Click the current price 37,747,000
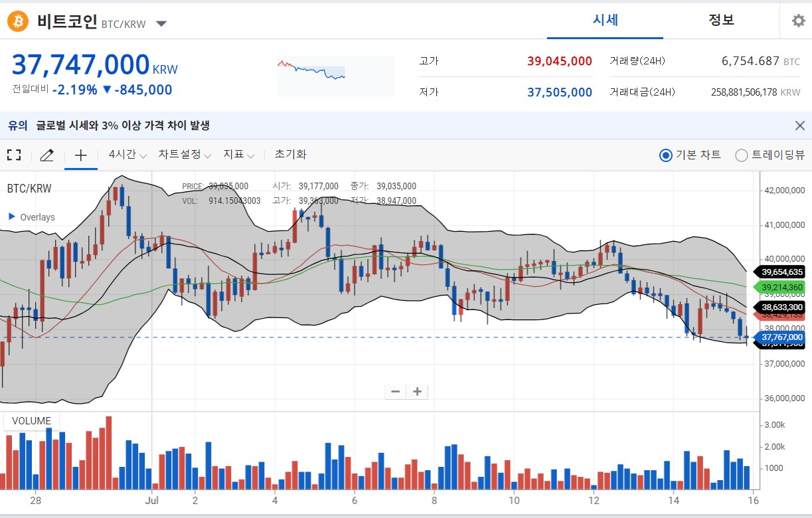 (81, 64)
